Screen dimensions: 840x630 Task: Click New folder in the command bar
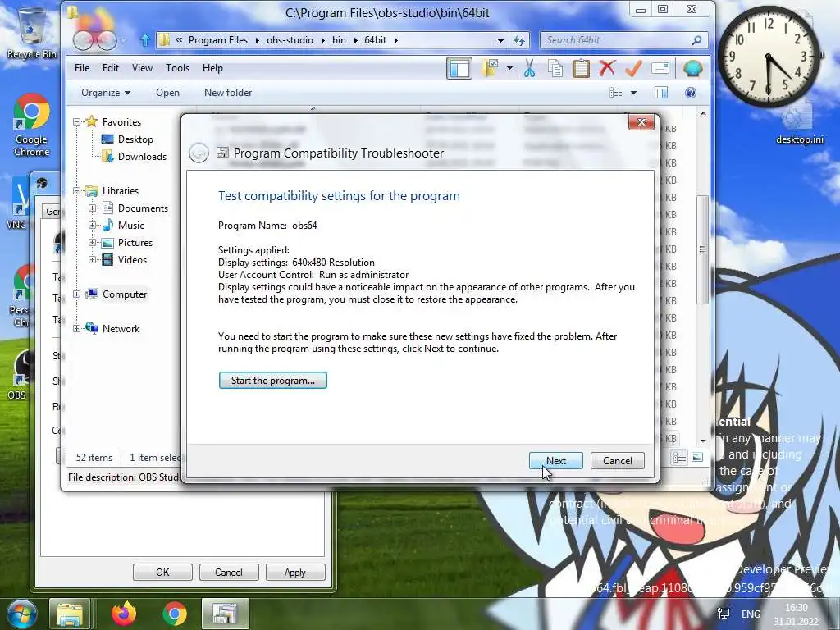coord(228,93)
